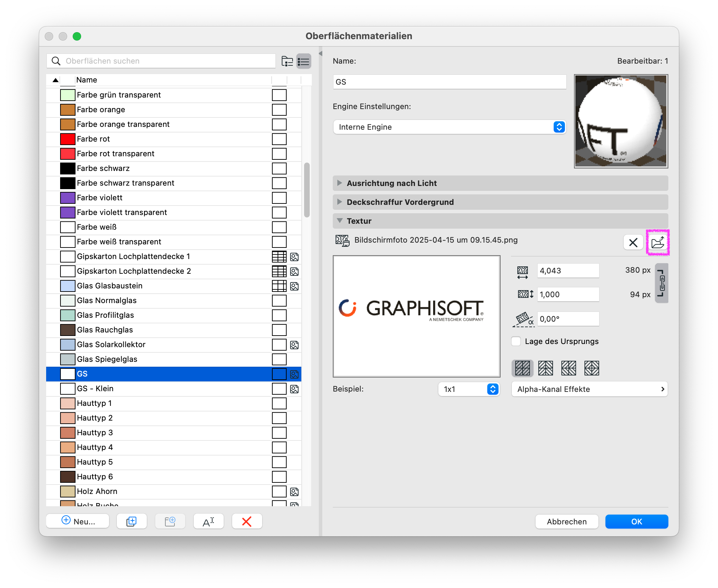
Task: Select the Hauttyp 4 row
Action: [174, 447]
